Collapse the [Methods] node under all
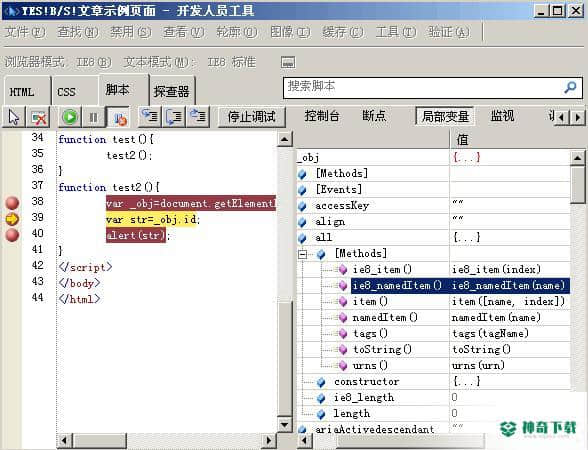 pos(303,255)
